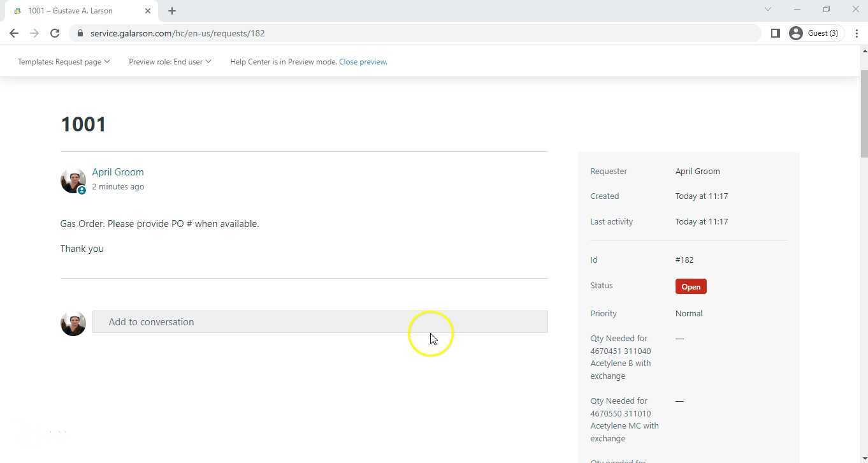
Task: Click the Open status badge
Action: pos(691,287)
